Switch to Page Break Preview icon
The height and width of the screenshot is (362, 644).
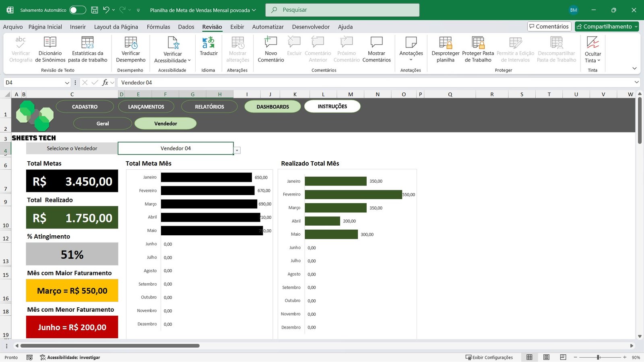point(563,357)
